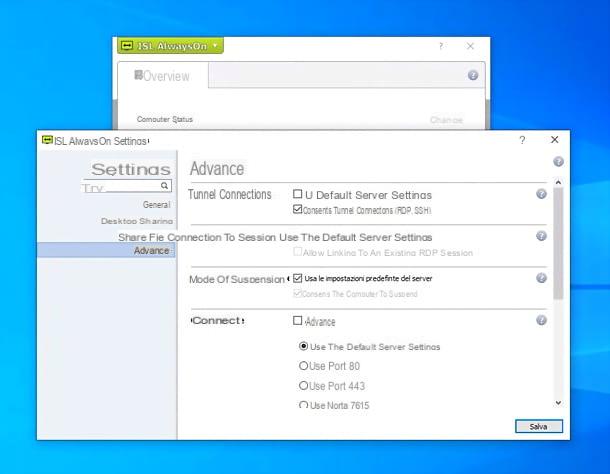Click the Change link beside Computer Status
610x474 pixels.
pos(446,119)
